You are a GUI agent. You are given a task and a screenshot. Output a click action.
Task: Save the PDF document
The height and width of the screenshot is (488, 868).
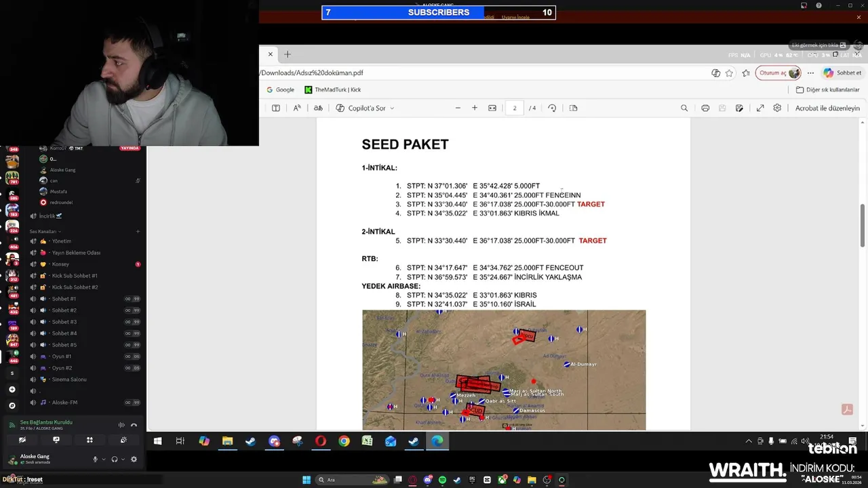pyautogui.click(x=722, y=108)
